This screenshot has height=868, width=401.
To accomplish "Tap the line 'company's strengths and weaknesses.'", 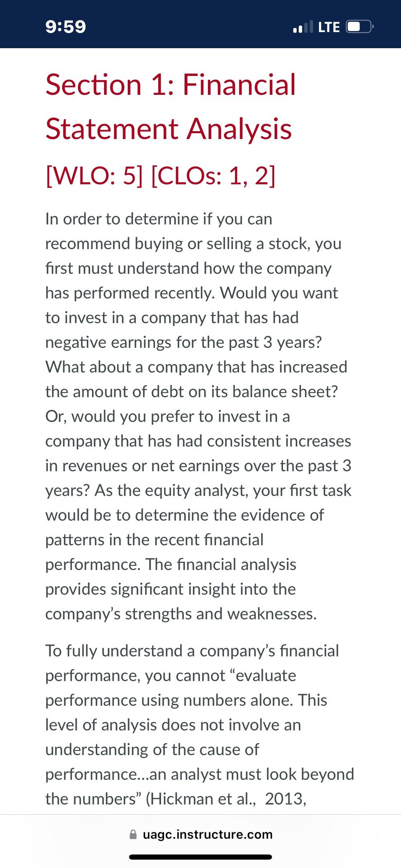I will [181, 614].
